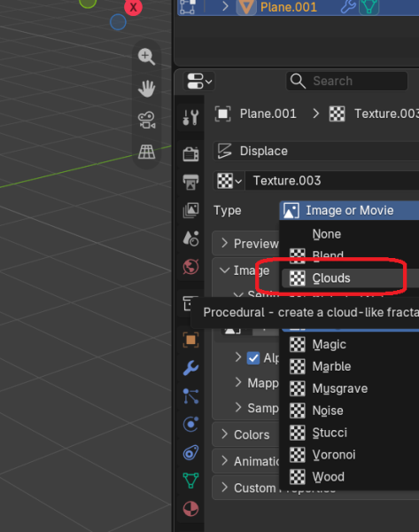
Task: Open the Object Constraints tab
Action: 190,452
